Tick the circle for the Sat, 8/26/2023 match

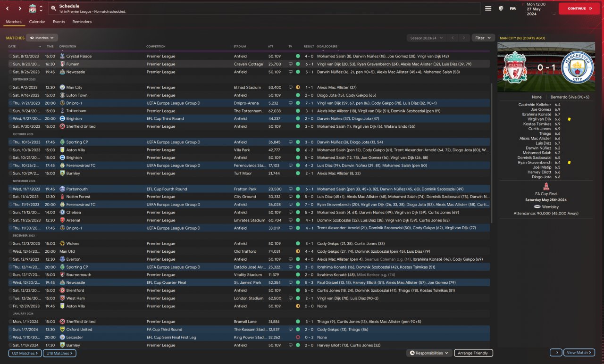pyautogui.click(x=10, y=72)
